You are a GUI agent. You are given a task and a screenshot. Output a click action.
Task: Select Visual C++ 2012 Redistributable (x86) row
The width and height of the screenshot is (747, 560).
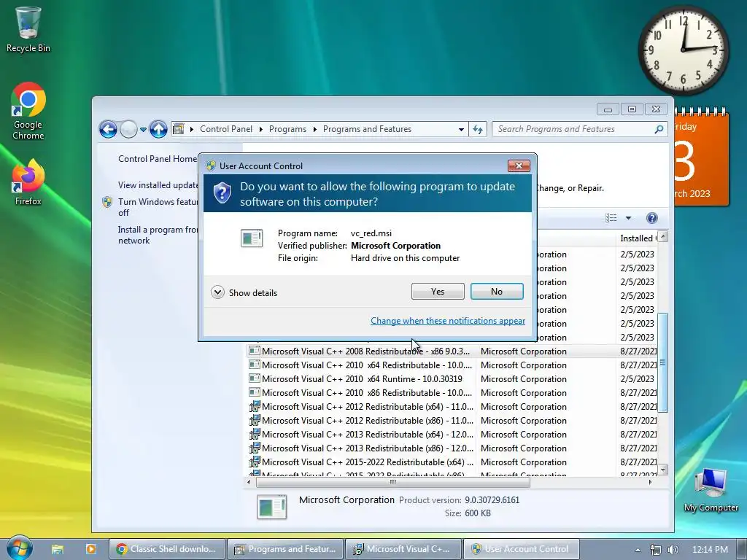pyautogui.click(x=451, y=421)
